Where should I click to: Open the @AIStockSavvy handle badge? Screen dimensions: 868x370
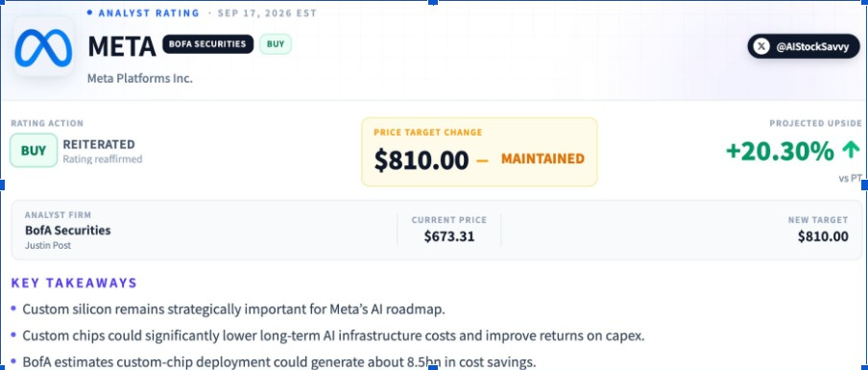(804, 46)
